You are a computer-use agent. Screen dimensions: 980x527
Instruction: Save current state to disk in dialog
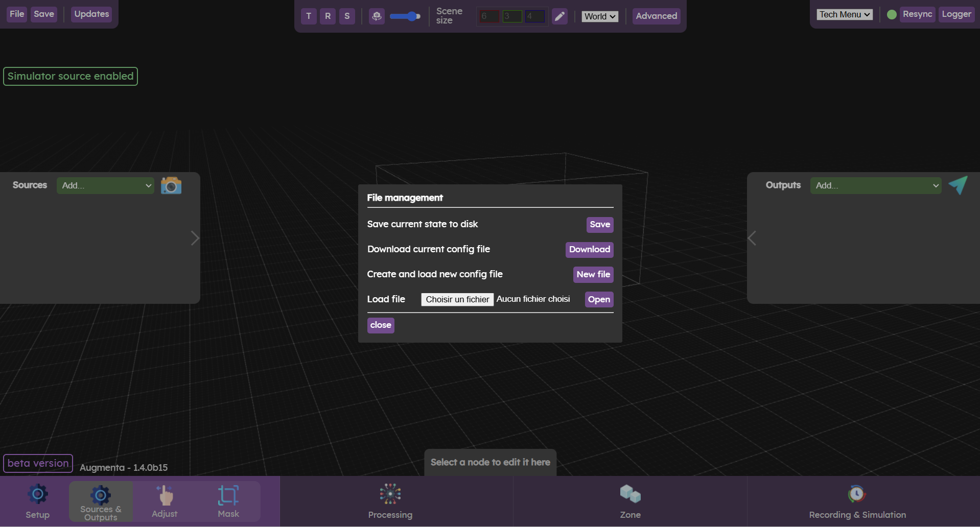pyautogui.click(x=600, y=225)
